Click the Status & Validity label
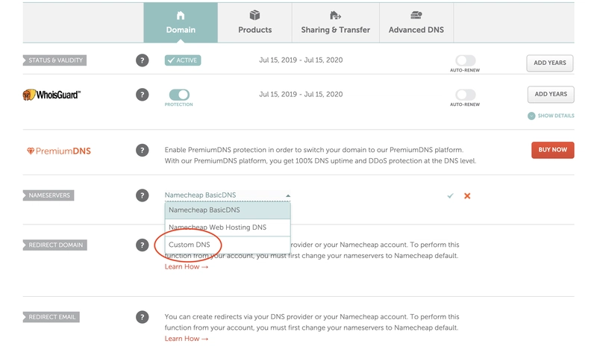 54,60
